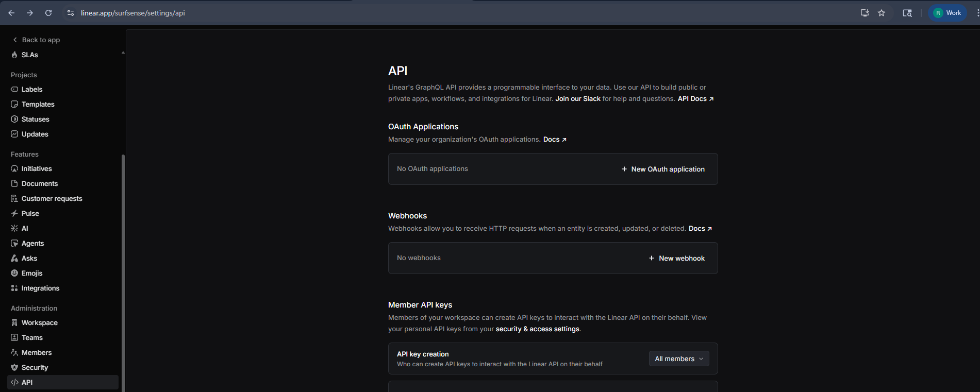This screenshot has width=980, height=392.
Task: Open the Workspace settings page
Action: coord(39,322)
